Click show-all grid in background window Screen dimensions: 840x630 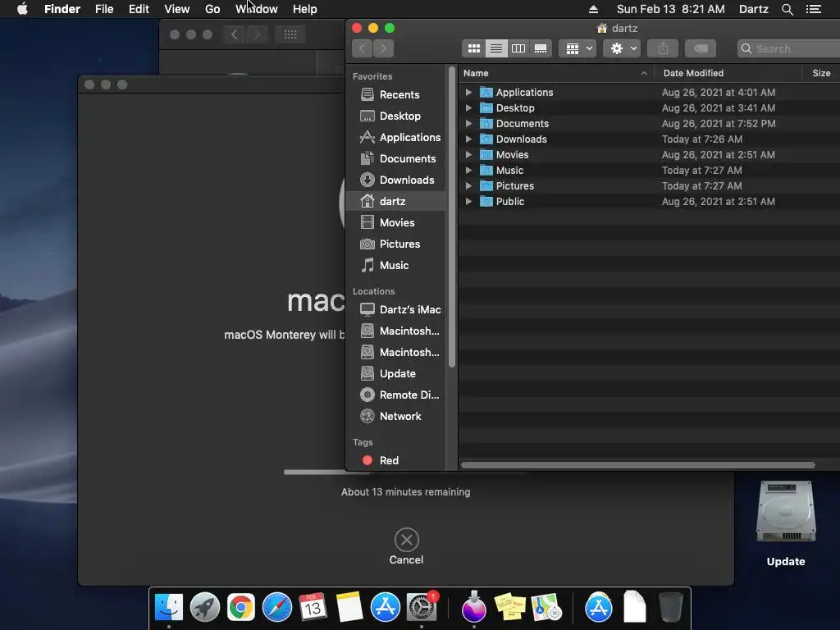pos(290,34)
